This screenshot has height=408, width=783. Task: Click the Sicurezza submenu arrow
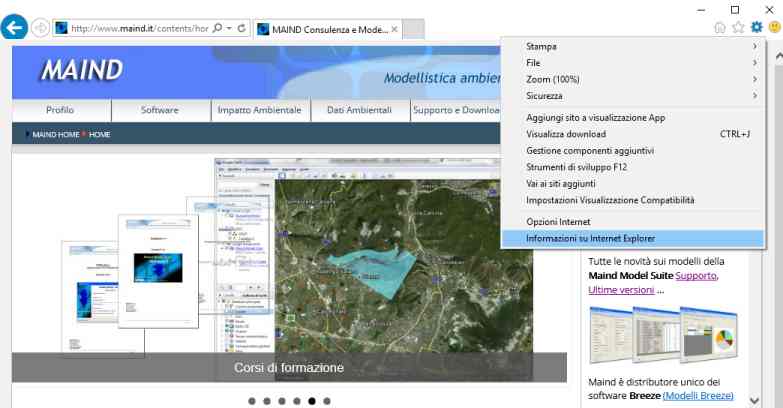(755, 96)
